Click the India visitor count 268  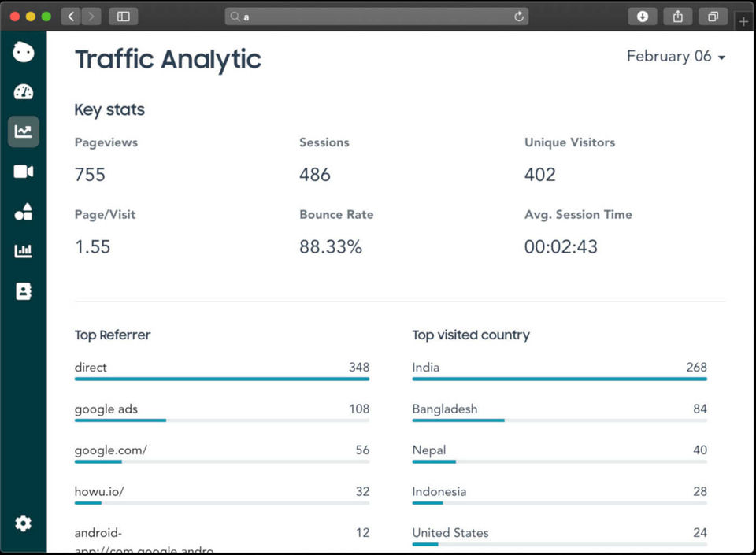(697, 367)
